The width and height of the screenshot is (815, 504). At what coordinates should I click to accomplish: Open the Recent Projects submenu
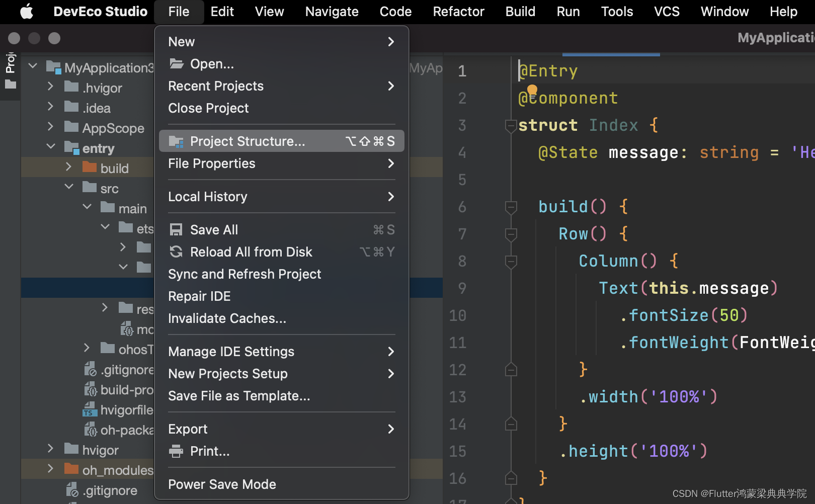click(282, 86)
